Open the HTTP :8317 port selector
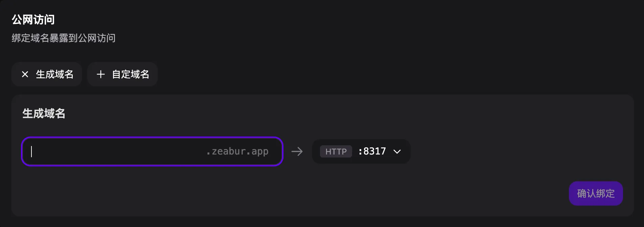Viewport: 644px width, 227px height. pyautogui.click(x=361, y=151)
